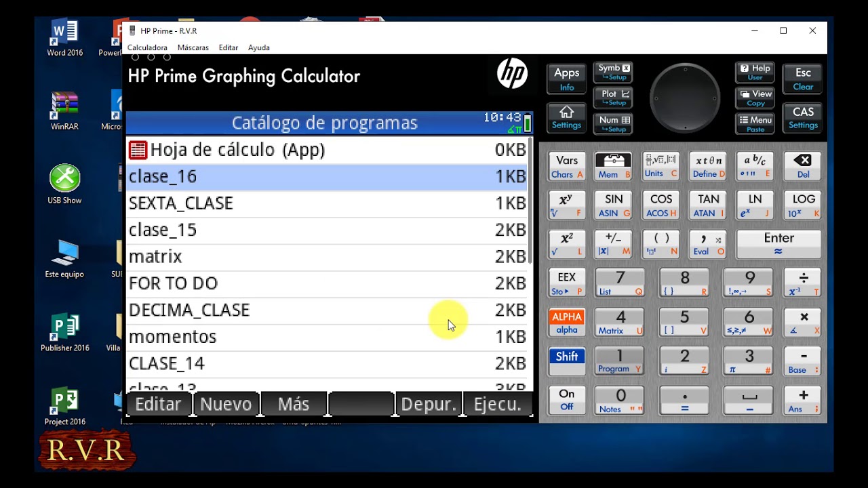Click the xtθn Define key

coord(709,167)
